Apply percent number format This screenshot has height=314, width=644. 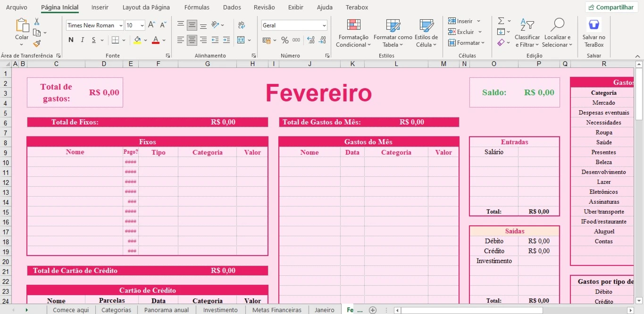[x=285, y=40]
